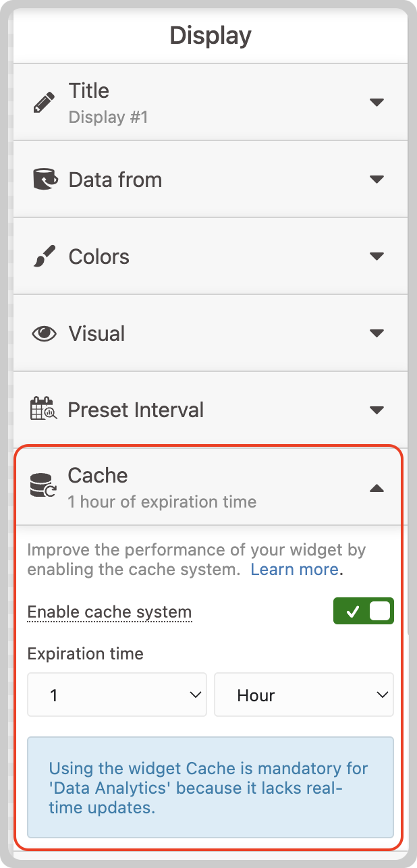Open the Hour unit dropdown
This screenshot has height=868, width=417.
(x=304, y=695)
